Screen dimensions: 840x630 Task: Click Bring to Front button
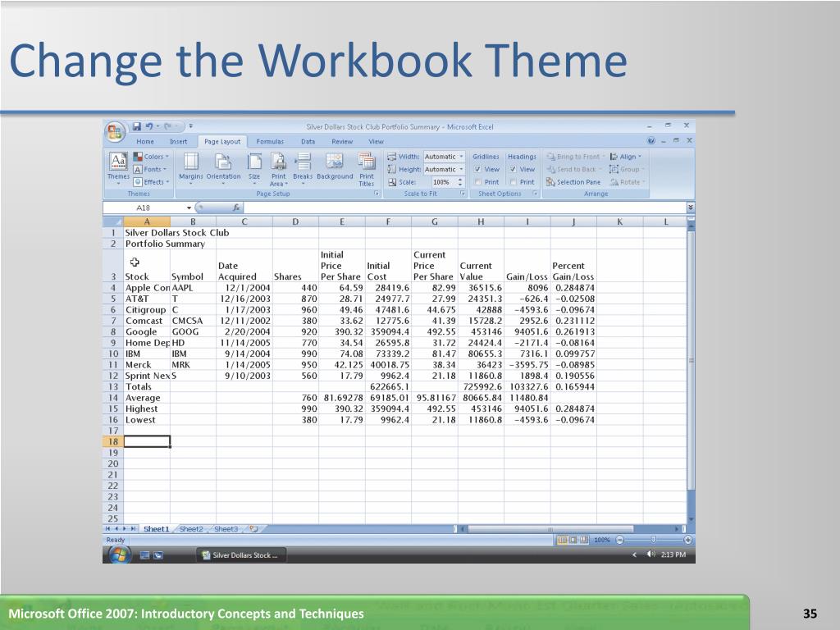coord(575,157)
